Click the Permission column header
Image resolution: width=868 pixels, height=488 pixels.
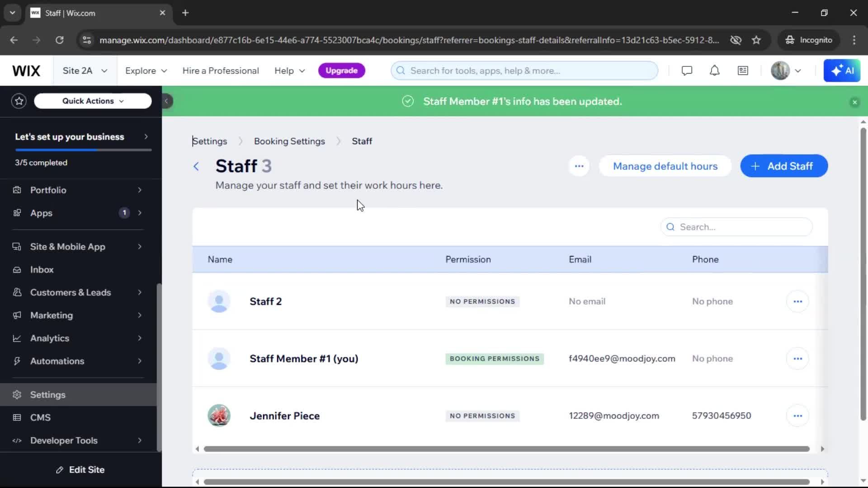click(x=468, y=260)
